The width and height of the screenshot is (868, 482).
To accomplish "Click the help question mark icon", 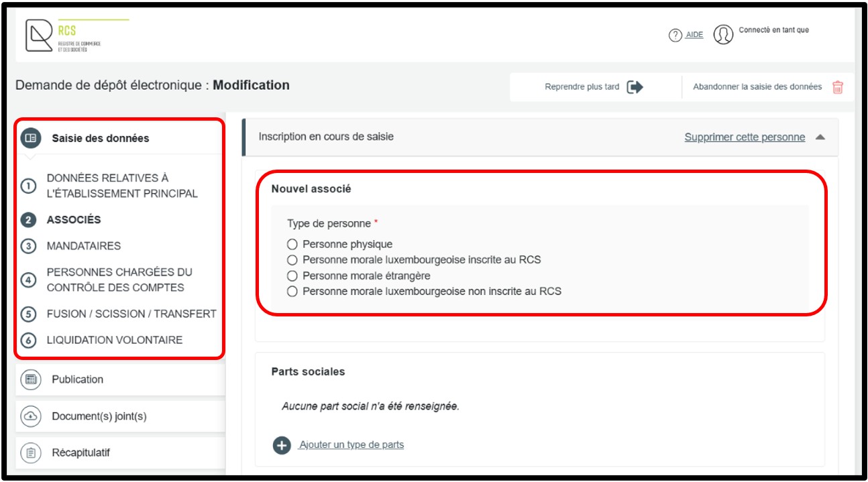I will [675, 35].
